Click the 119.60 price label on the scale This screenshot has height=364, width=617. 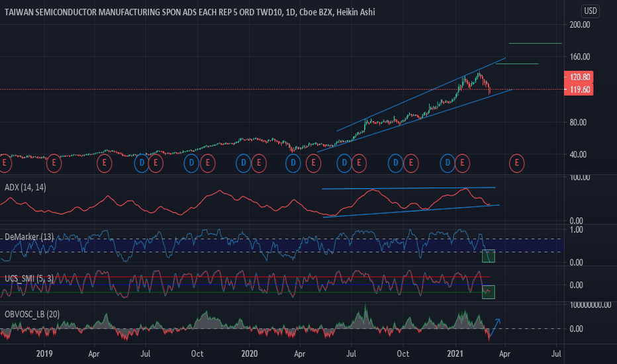coord(579,90)
